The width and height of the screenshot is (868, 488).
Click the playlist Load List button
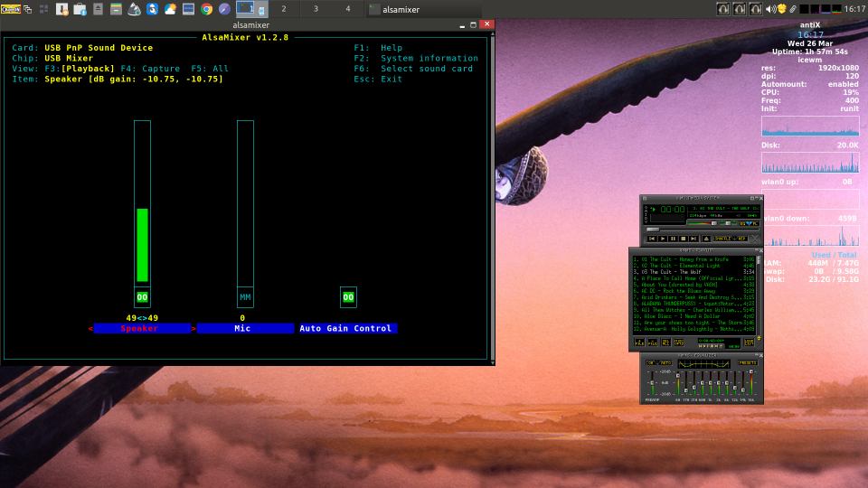pyautogui.click(x=749, y=343)
